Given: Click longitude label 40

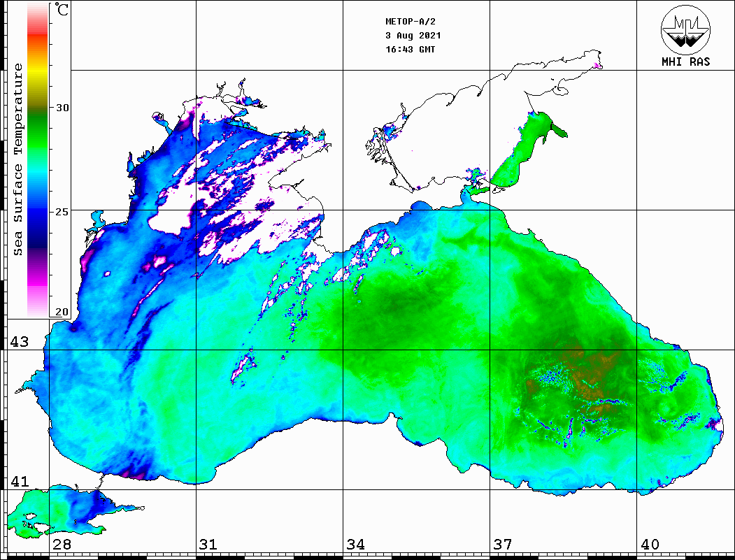Looking at the screenshot, I should click(650, 544).
